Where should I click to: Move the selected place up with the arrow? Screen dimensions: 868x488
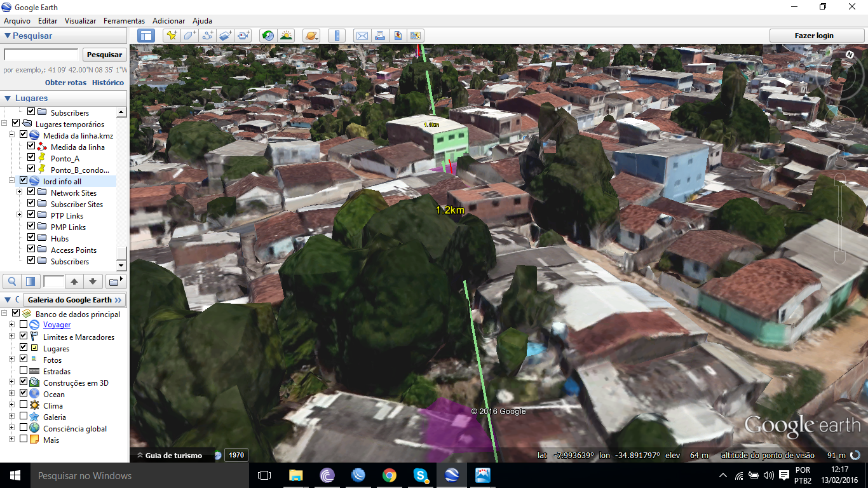coord(74,281)
